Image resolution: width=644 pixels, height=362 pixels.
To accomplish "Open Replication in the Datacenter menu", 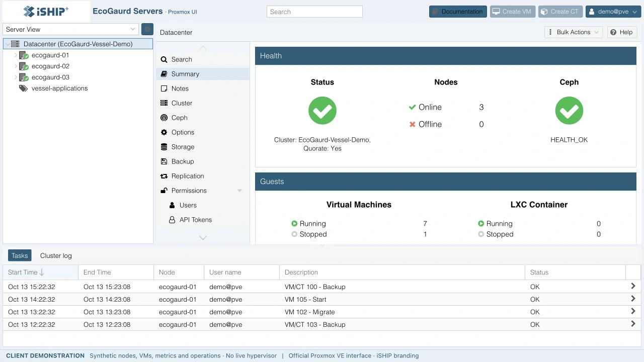I will [203, 176].
